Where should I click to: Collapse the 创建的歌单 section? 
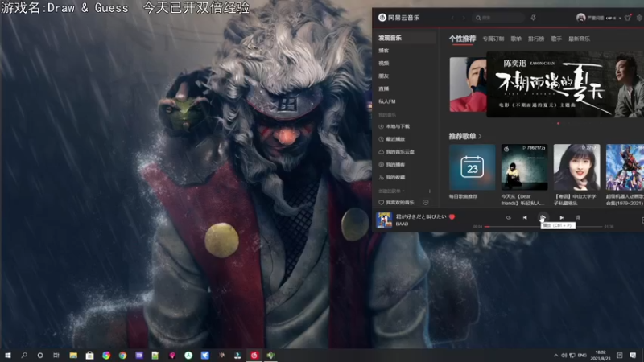coord(391,191)
